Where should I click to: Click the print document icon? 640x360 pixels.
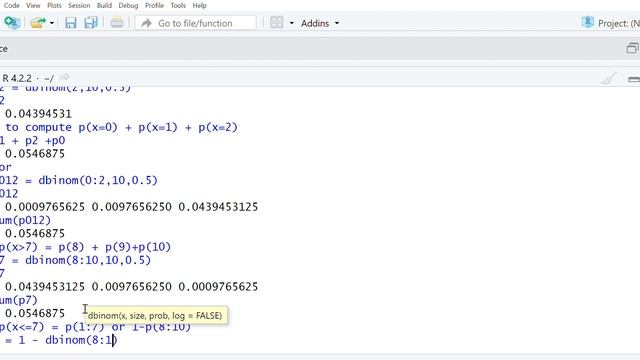(x=117, y=22)
